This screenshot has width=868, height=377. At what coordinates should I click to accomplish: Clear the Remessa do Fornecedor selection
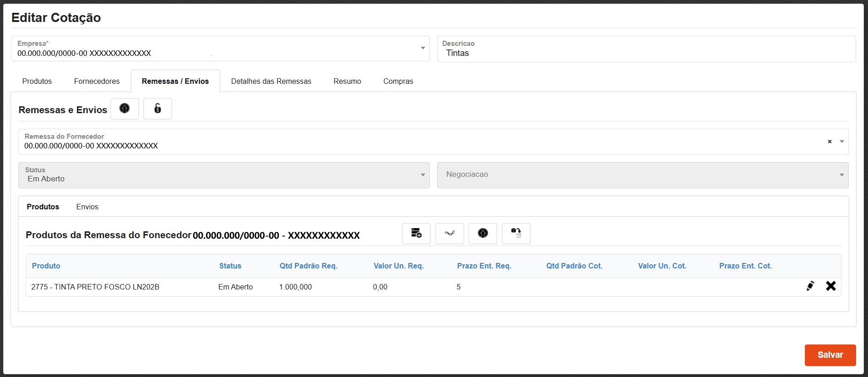pos(830,142)
